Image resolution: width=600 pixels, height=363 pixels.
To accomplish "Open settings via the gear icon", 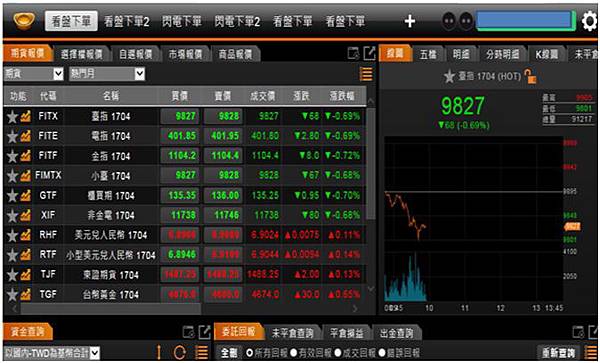I will click(590, 21).
